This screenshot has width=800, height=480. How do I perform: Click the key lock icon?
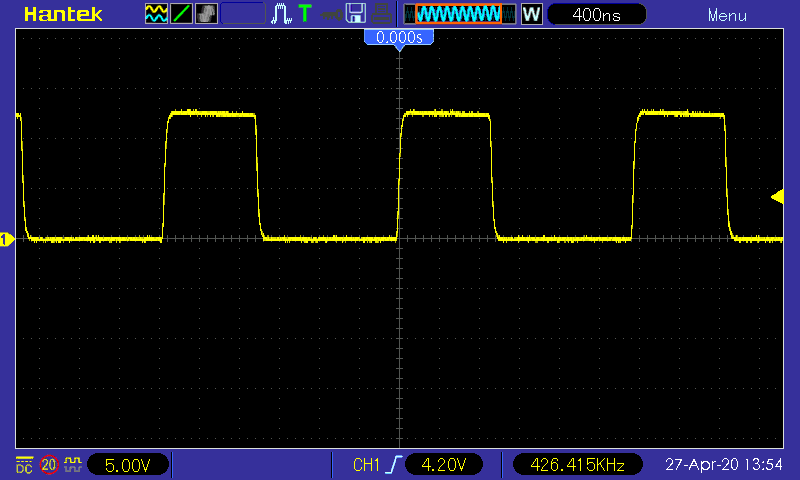(x=332, y=15)
